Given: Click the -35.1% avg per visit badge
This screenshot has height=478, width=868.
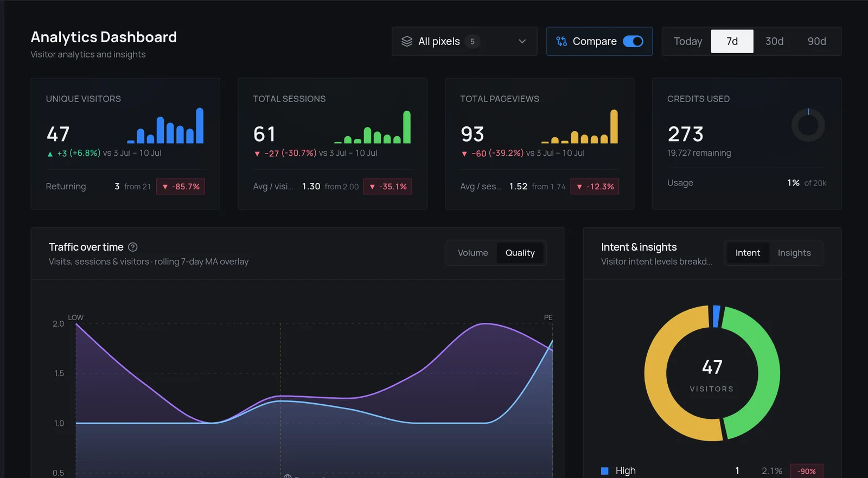Looking at the screenshot, I should tap(387, 187).
